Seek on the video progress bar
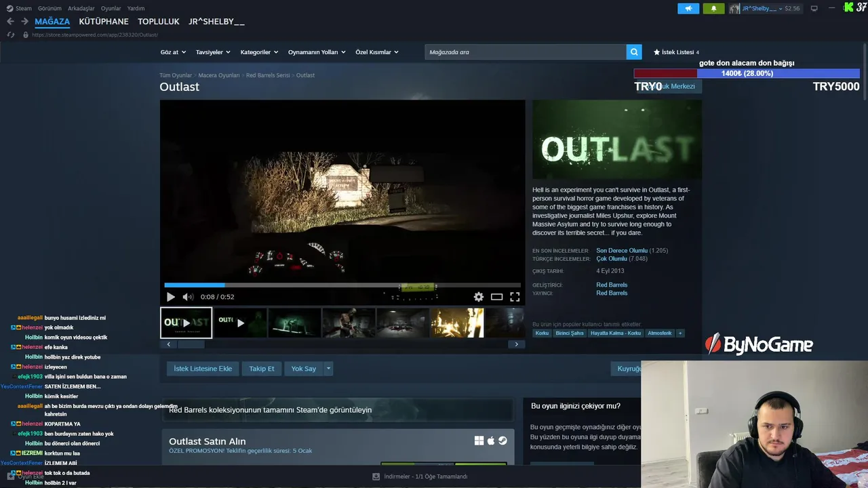This screenshot has height=488, width=868. [x=342, y=285]
